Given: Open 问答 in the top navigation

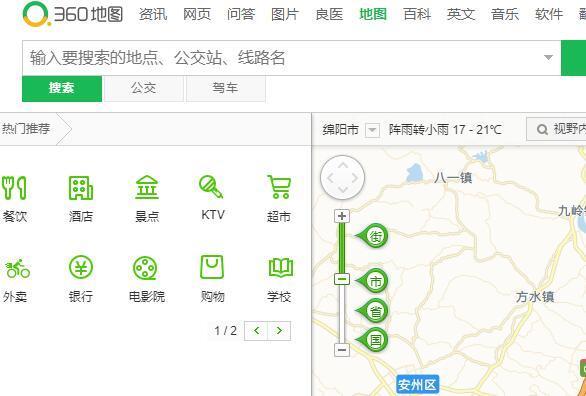Looking at the screenshot, I should pyautogui.click(x=241, y=15).
